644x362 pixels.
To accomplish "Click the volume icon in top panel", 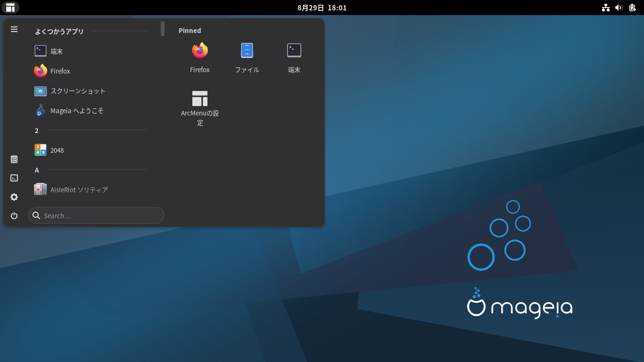I will 619,8.
